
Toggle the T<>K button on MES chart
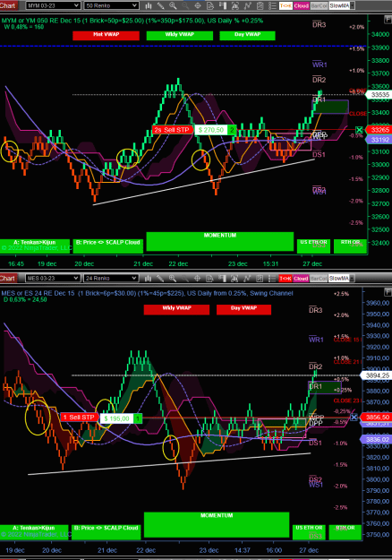pos(285,279)
